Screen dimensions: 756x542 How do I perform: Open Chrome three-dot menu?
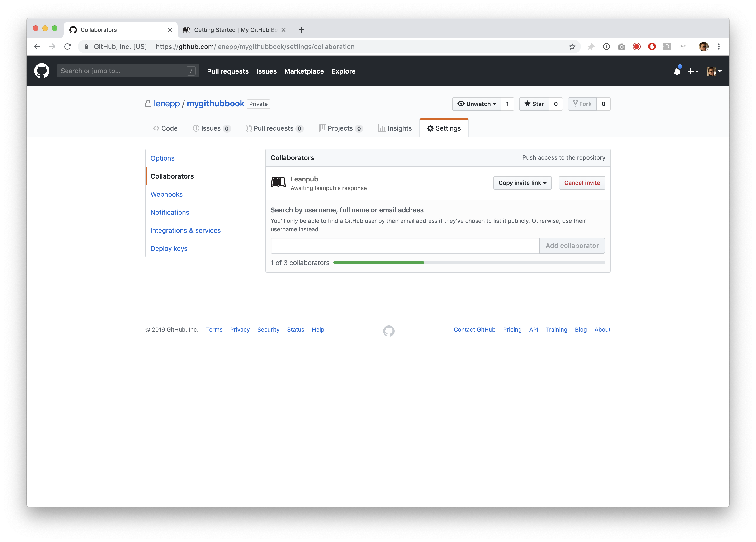(x=719, y=47)
